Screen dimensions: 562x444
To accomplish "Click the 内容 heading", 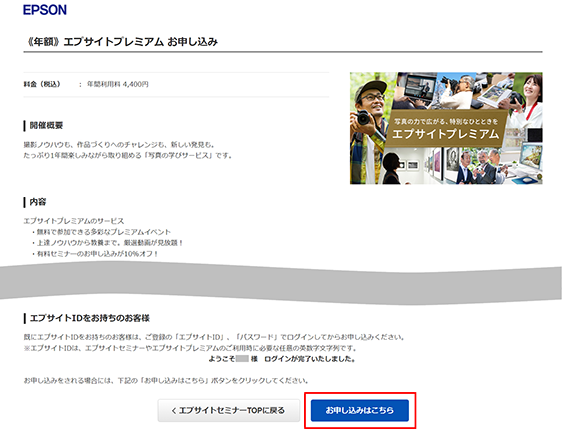I will click(x=38, y=202).
